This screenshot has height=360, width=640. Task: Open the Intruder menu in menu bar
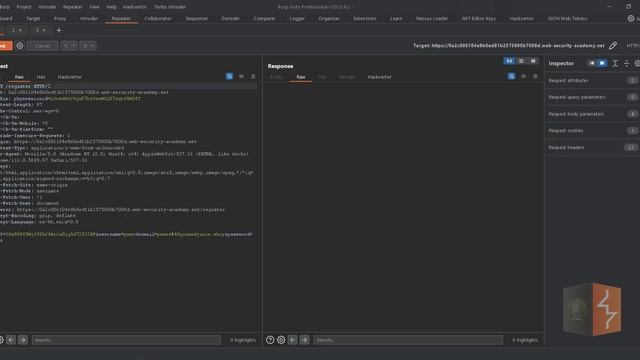[x=47, y=7]
